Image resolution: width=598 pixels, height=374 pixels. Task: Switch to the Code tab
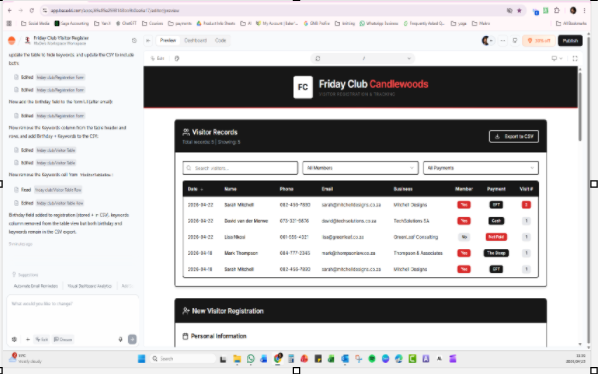pyautogui.click(x=220, y=40)
